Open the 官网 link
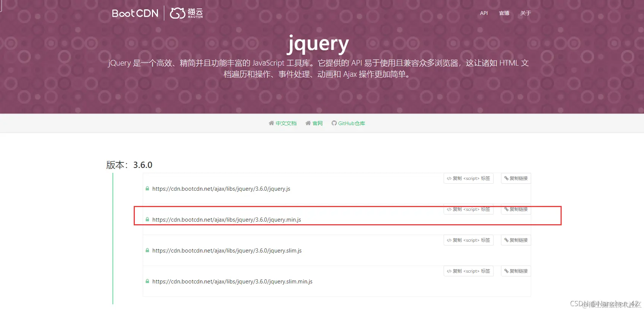 coord(318,123)
